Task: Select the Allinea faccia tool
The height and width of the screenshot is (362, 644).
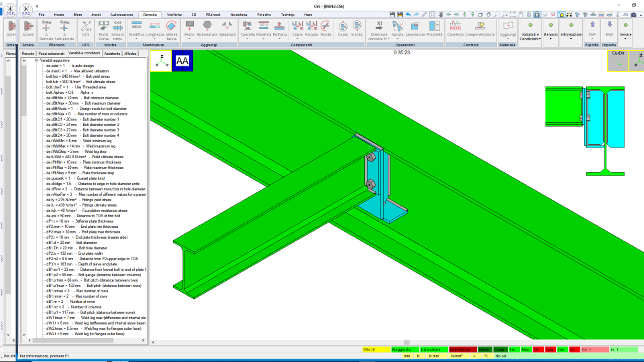Action: pos(171,30)
